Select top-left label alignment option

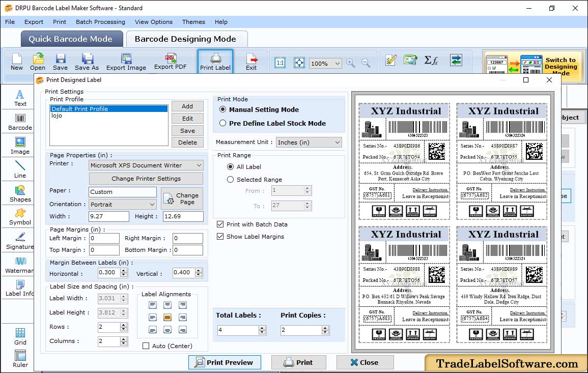point(152,305)
